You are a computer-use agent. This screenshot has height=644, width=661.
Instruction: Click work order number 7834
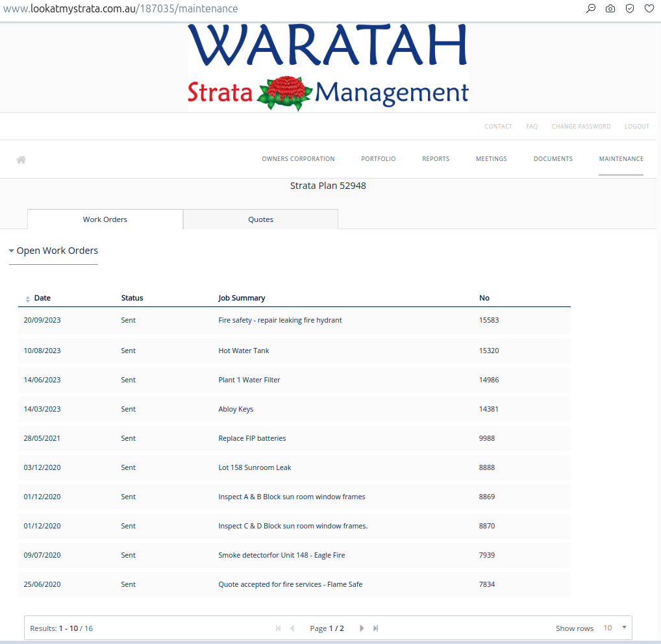click(x=487, y=584)
